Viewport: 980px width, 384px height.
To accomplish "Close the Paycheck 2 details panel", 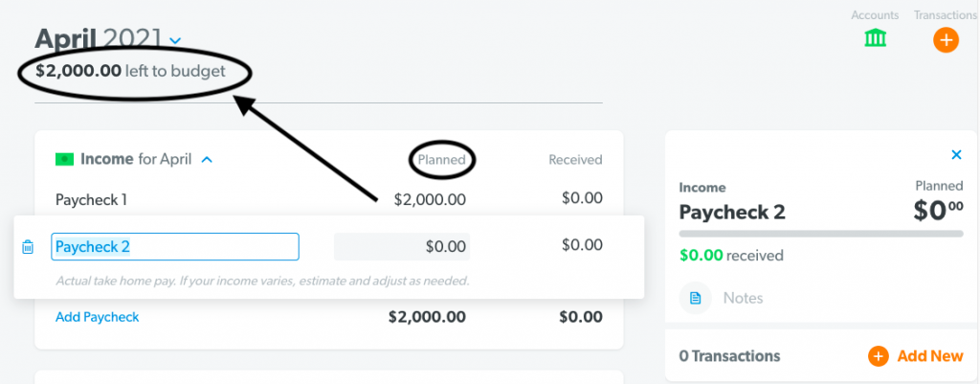I will [x=956, y=154].
